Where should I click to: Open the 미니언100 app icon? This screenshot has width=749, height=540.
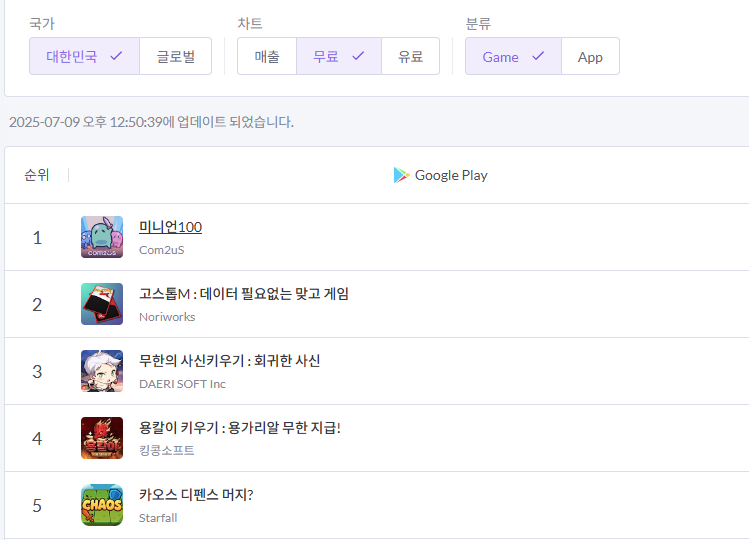pos(102,237)
